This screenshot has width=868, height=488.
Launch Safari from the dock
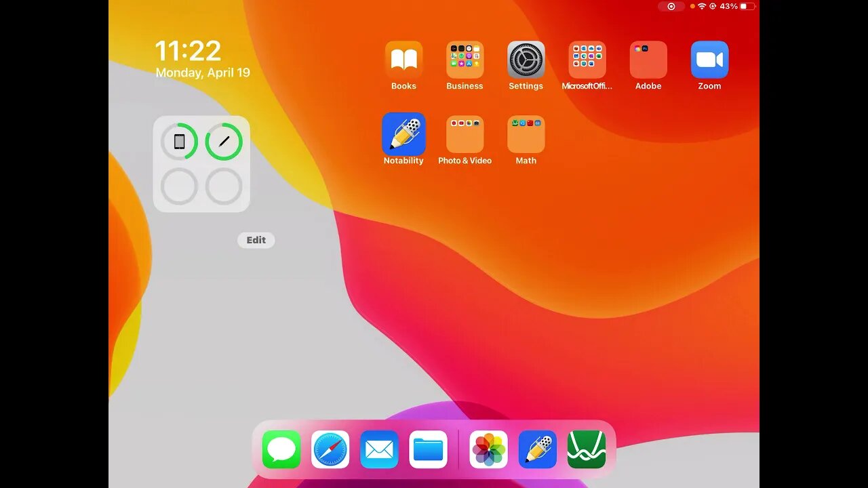click(x=330, y=449)
